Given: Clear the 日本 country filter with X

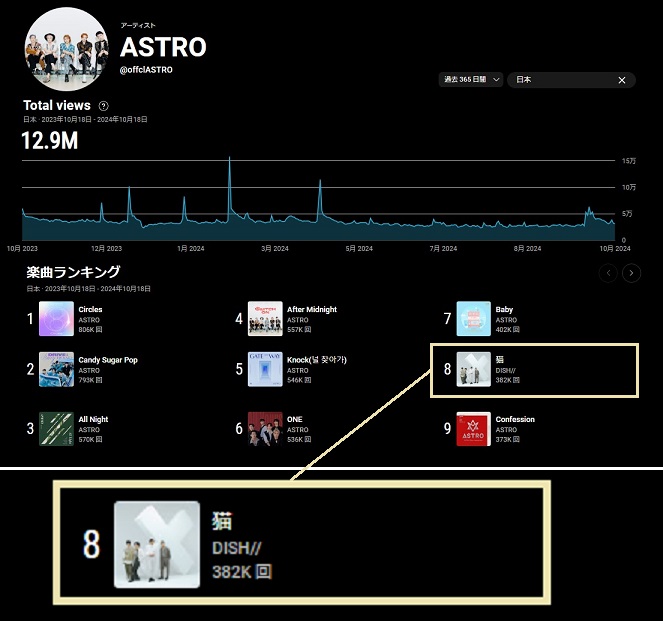Looking at the screenshot, I should (x=621, y=80).
